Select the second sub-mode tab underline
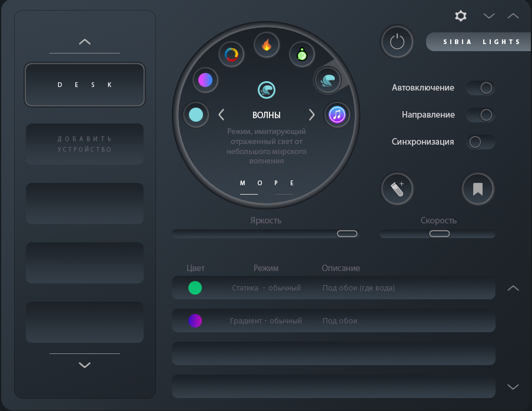 284,194
